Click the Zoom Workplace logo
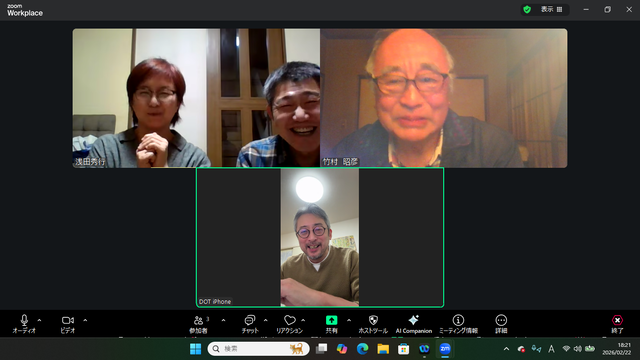 25,10
